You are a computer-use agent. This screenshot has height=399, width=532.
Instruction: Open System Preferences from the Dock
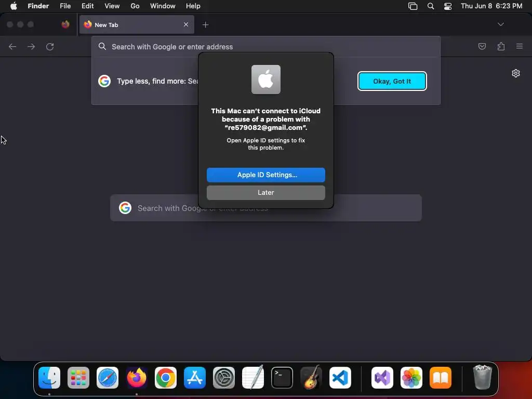(224, 378)
